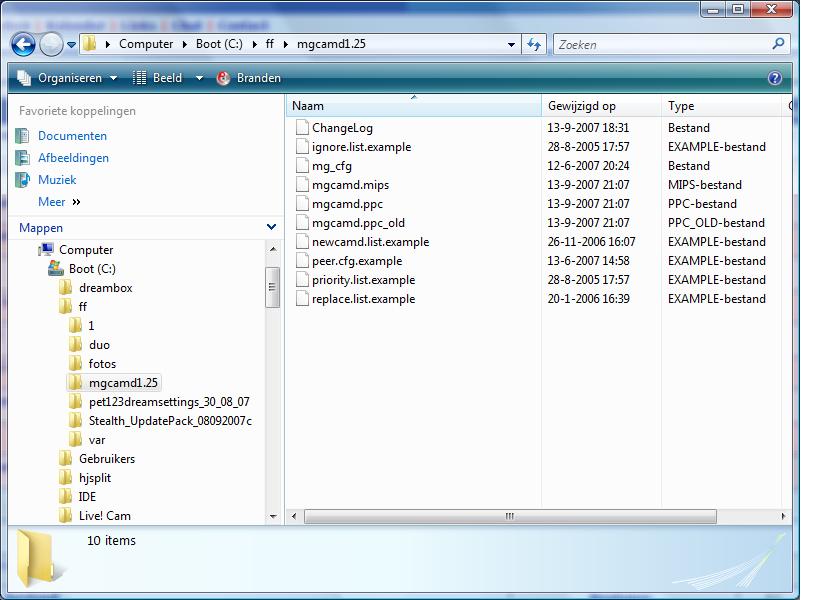Open the Beeld dropdown arrow
This screenshot has width=840, height=600.
[199, 78]
